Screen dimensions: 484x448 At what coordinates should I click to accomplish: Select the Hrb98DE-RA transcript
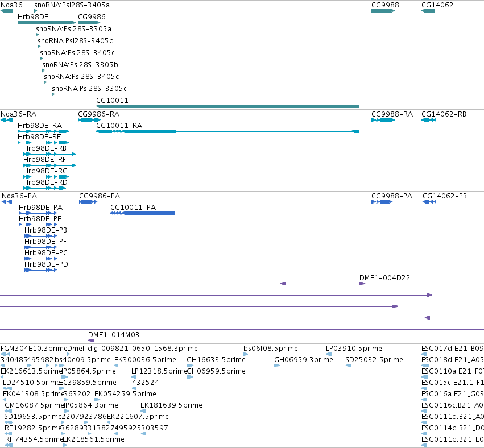(x=43, y=131)
